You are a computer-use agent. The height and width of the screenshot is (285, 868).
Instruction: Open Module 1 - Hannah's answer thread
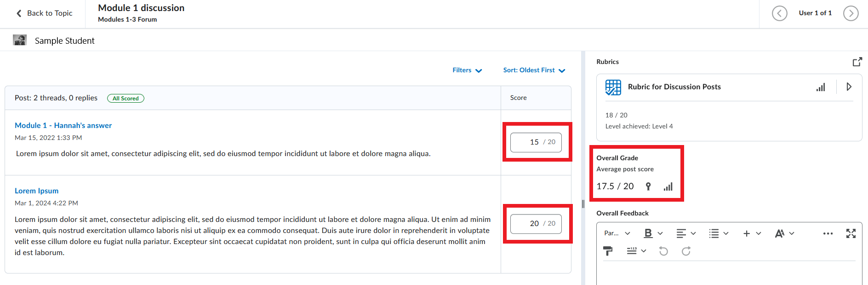coord(63,125)
